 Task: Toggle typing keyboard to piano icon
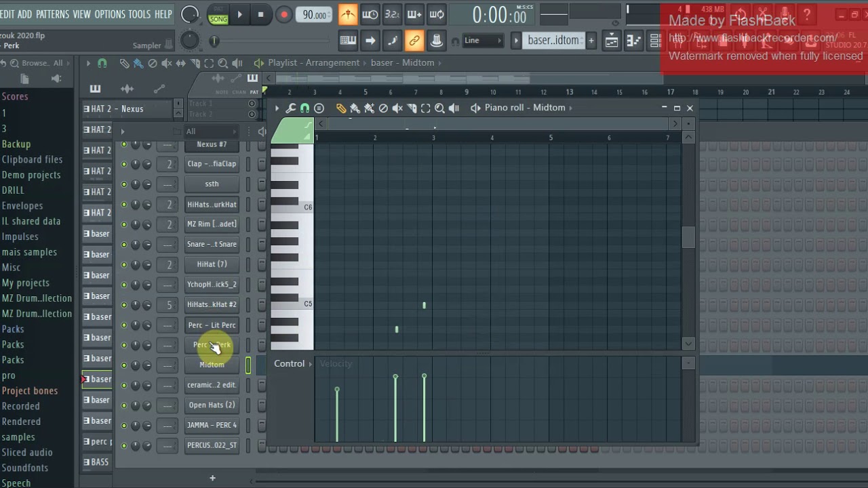[348, 41]
